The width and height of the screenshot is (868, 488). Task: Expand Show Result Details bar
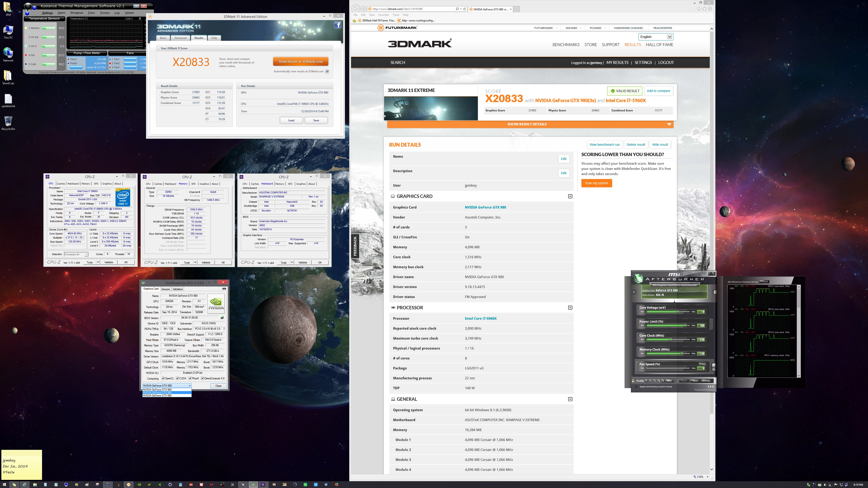click(530, 124)
